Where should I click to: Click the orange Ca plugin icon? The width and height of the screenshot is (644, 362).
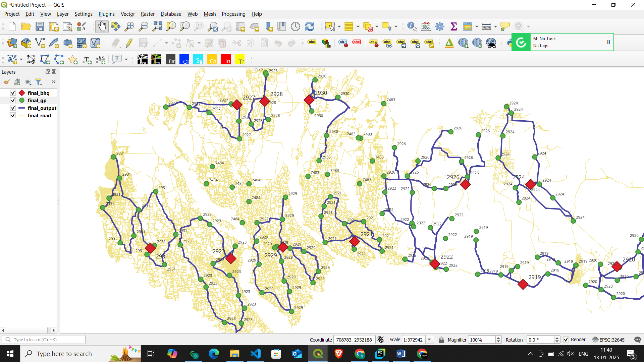212,60
